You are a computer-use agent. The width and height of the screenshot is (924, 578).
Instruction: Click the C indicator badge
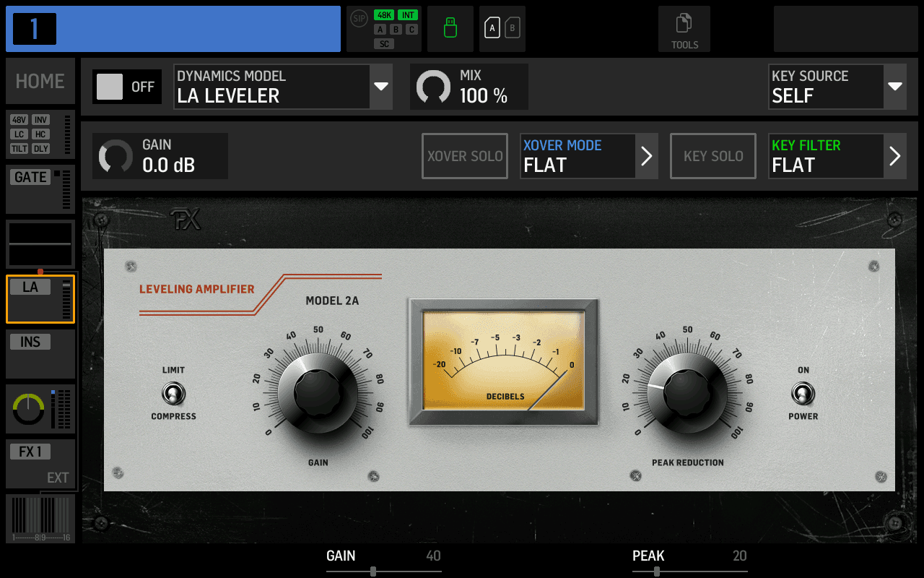click(411, 30)
